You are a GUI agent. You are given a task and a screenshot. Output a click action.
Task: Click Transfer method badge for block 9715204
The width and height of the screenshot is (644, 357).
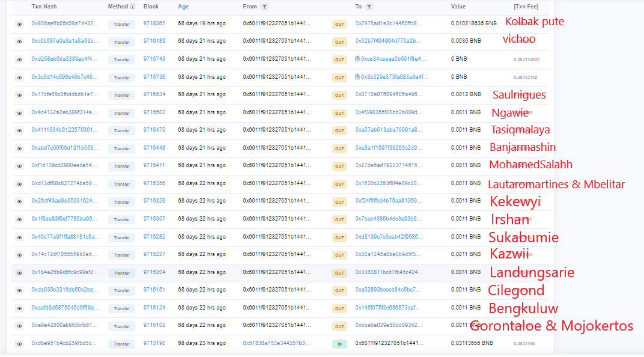point(122,273)
